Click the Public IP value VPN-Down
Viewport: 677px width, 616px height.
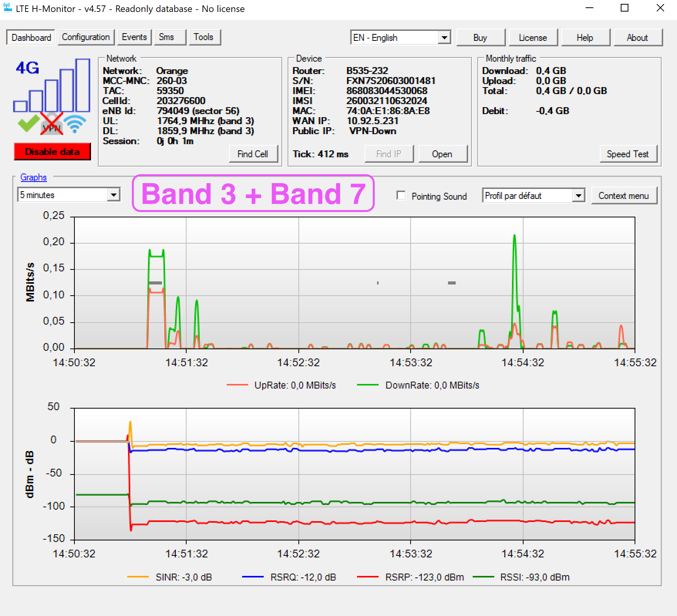[x=373, y=131]
